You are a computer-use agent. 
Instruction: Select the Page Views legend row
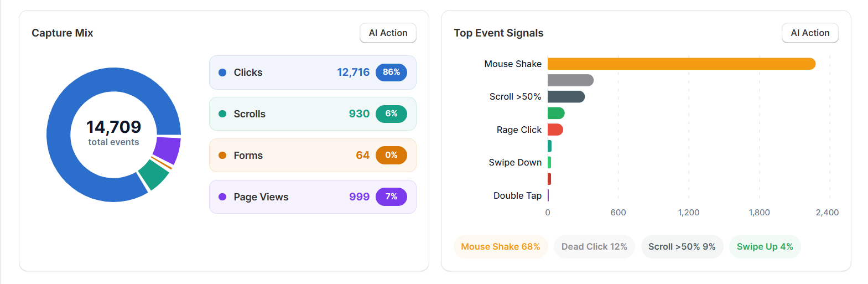[312, 197]
